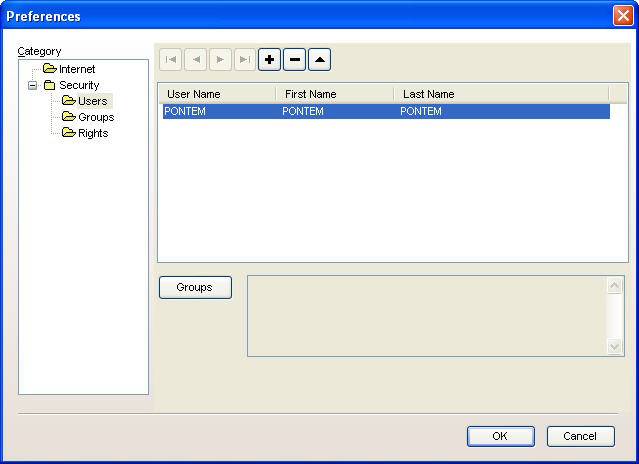639x464 pixels.
Task: Select the Users category
Action: point(93,101)
